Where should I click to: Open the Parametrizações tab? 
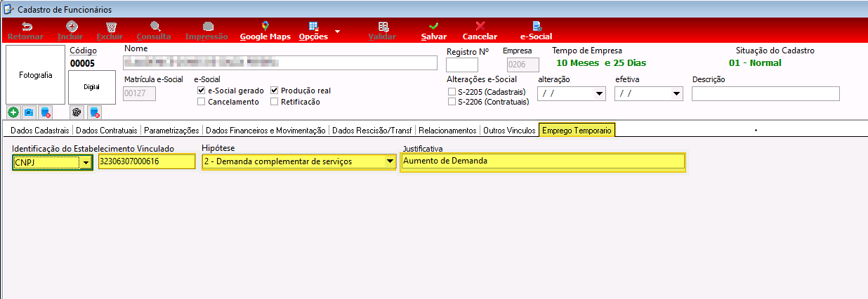(173, 130)
